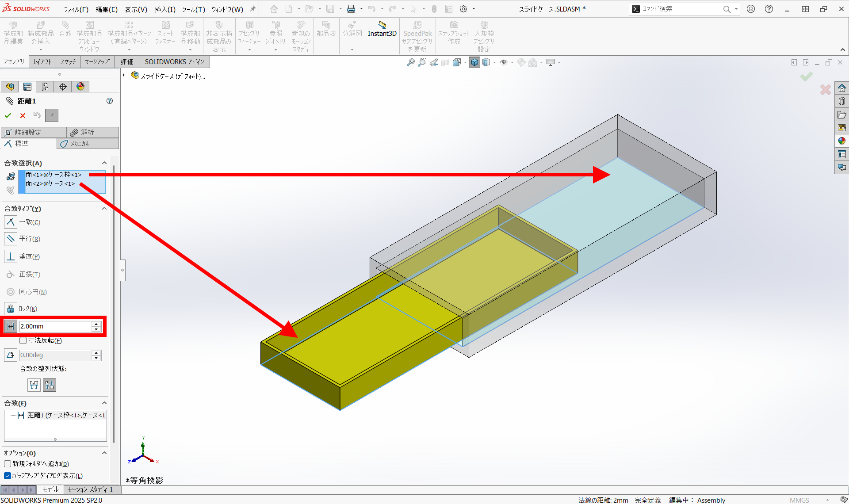Open the モーション スタディ 1 tab

90,489
